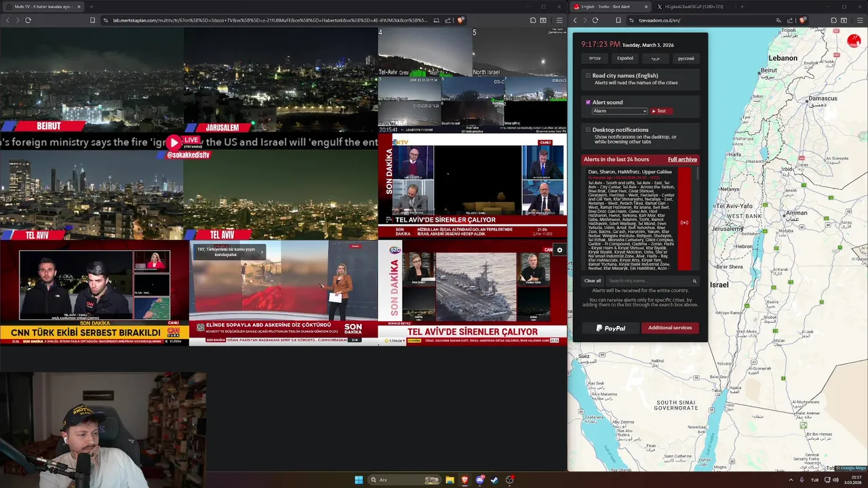The image size is (868, 488).
Task: Click the site settings icon beside tzevaadom.co.il
Action: (x=631, y=20)
